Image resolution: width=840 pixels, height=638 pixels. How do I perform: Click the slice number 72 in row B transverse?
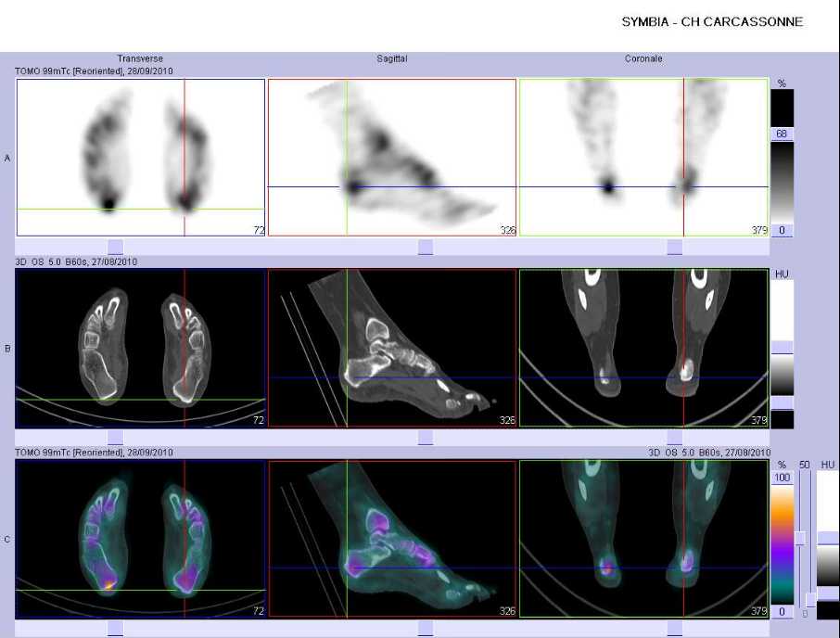pos(259,420)
